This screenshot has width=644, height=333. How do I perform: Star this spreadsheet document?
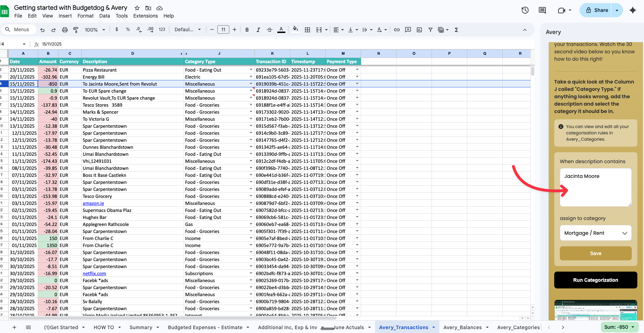coord(137,8)
